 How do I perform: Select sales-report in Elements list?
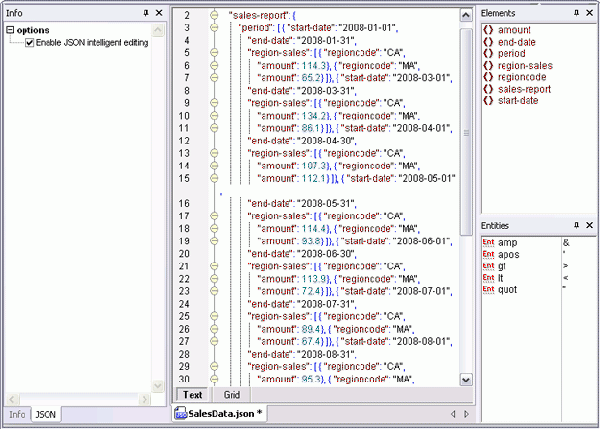coord(524,89)
